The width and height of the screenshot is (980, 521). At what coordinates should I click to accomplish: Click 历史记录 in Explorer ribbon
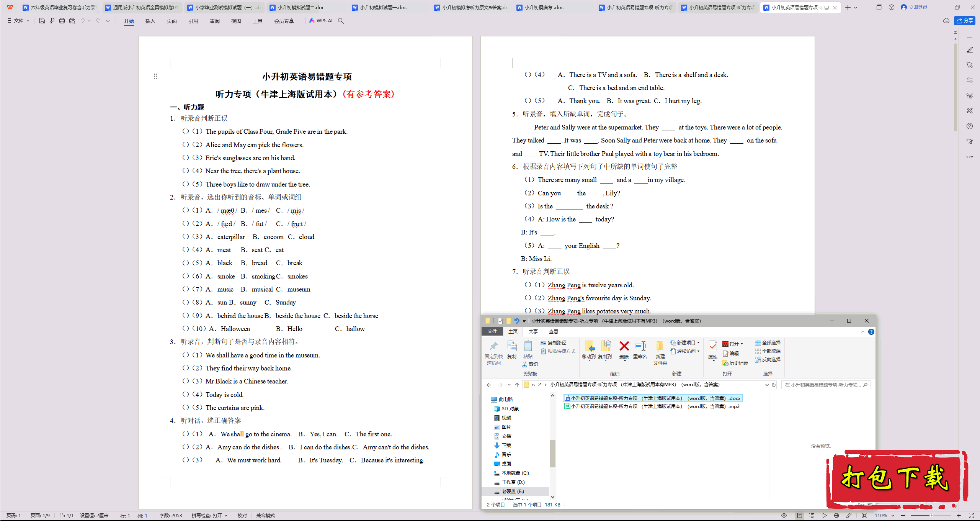[x=735, y=363]
